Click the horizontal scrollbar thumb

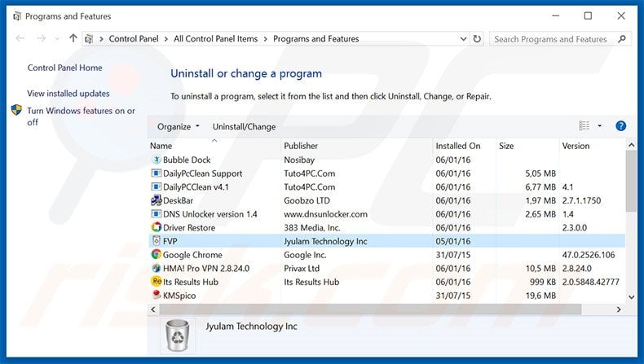pos(370,309)
